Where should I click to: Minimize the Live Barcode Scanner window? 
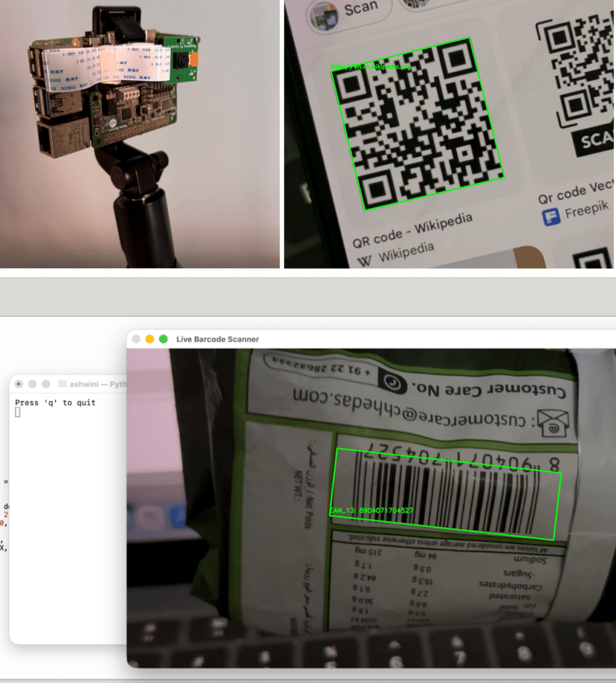[x=149, y=339]
